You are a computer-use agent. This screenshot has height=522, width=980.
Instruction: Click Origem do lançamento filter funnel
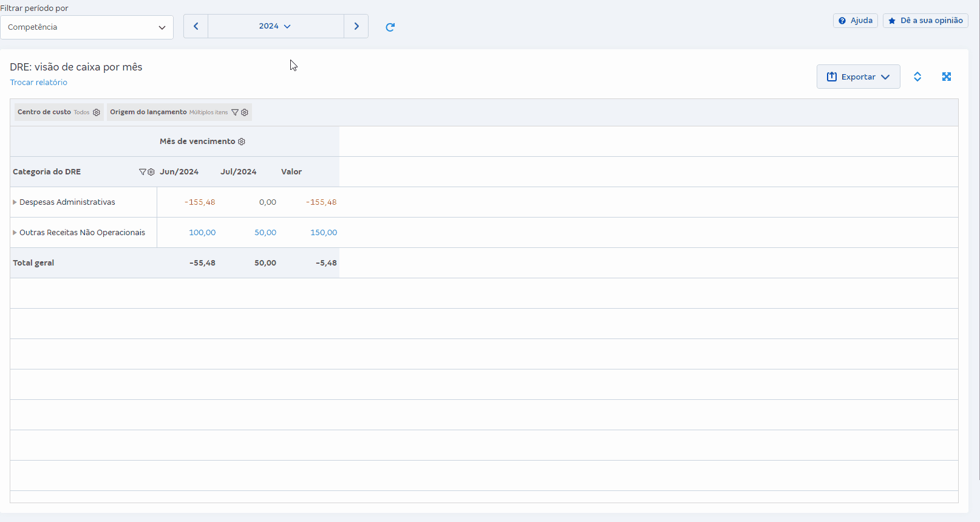(x=235, y=112)
